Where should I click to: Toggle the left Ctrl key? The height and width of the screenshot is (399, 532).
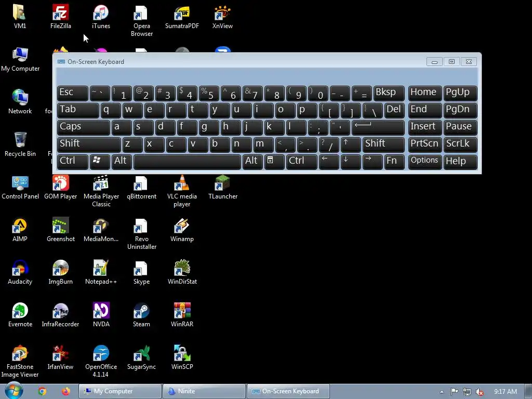(72, 162)
